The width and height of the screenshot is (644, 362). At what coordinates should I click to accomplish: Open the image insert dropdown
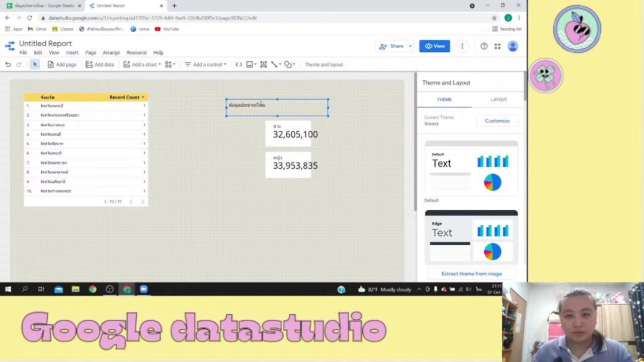point(252,64)
